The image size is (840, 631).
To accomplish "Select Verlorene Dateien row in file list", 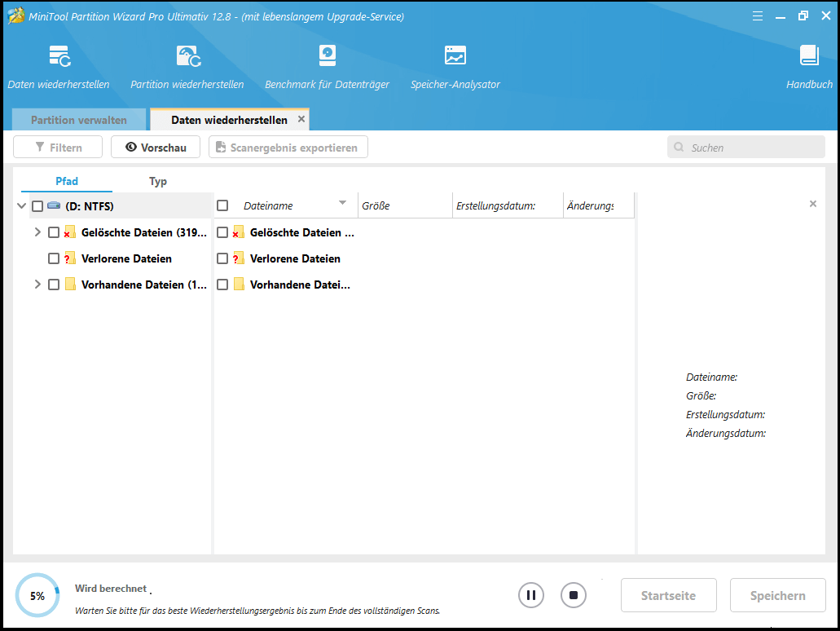I will pos(424,258).
